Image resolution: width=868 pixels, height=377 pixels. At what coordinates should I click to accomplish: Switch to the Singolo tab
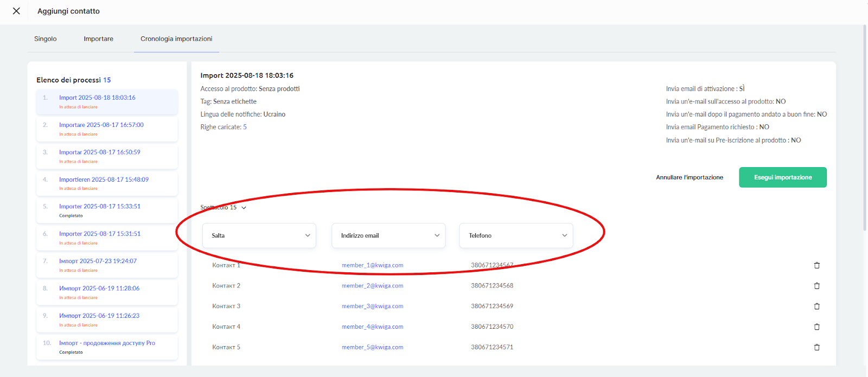46,39
